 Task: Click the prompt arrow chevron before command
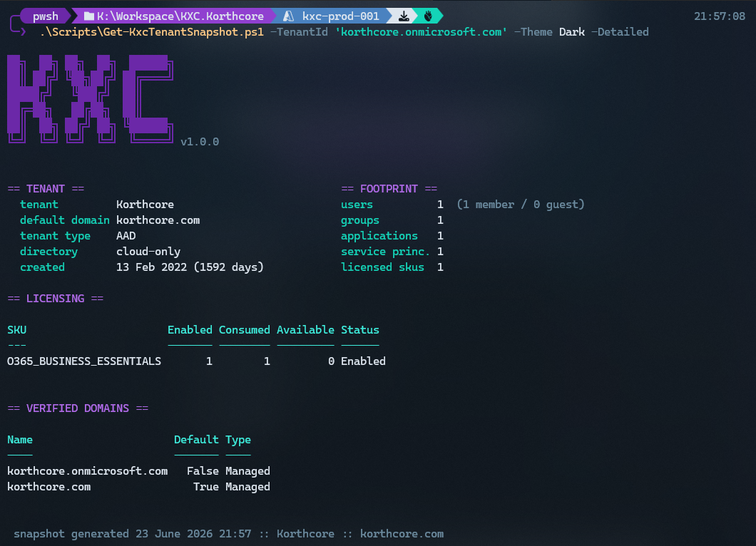coord(23,32)
